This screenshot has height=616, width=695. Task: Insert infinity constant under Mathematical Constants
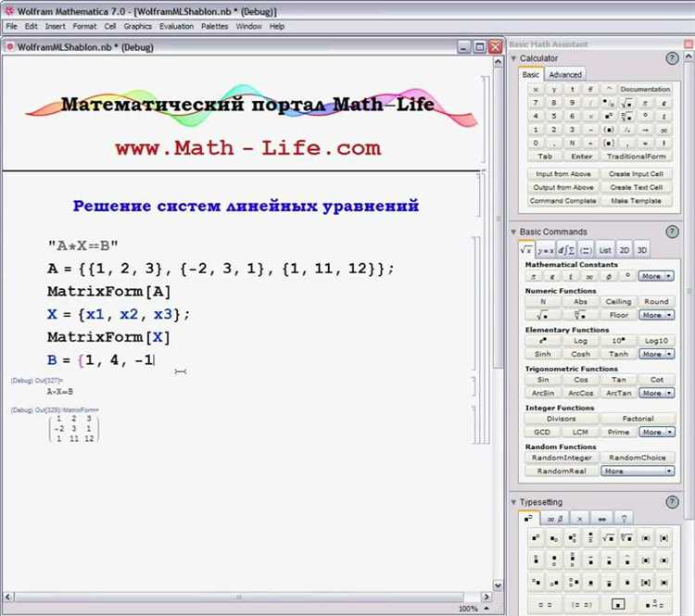[589, 276]
